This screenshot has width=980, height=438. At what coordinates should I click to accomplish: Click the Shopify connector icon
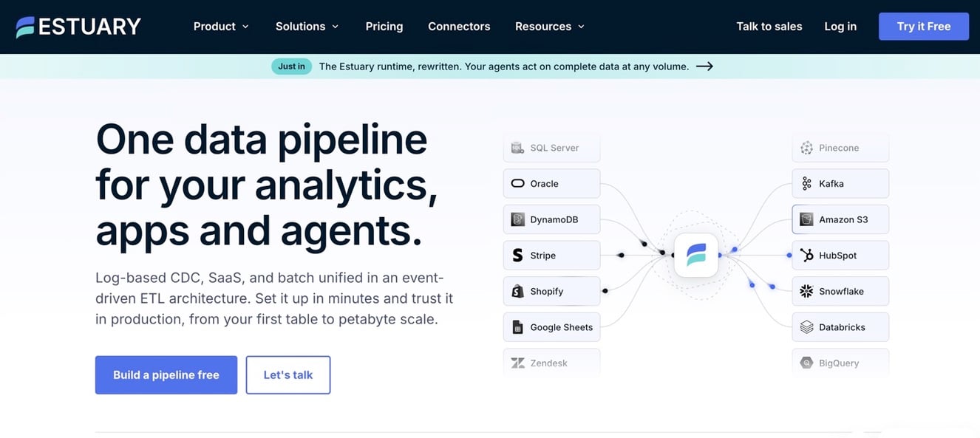(517, 291)
